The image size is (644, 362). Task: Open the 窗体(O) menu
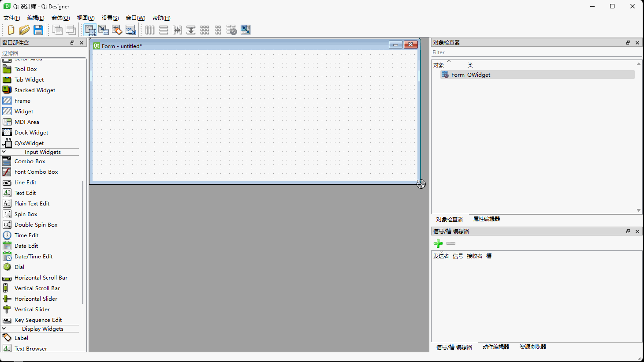coord(61,18)
